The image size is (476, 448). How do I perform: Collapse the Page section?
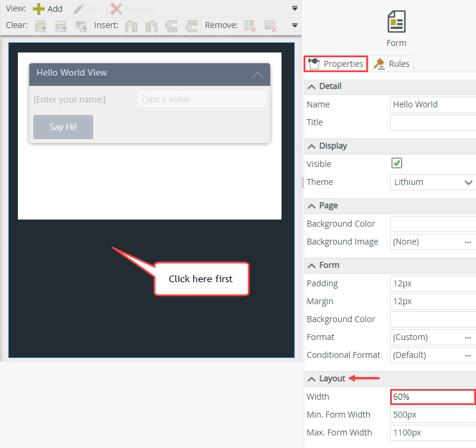coord(311,206)
